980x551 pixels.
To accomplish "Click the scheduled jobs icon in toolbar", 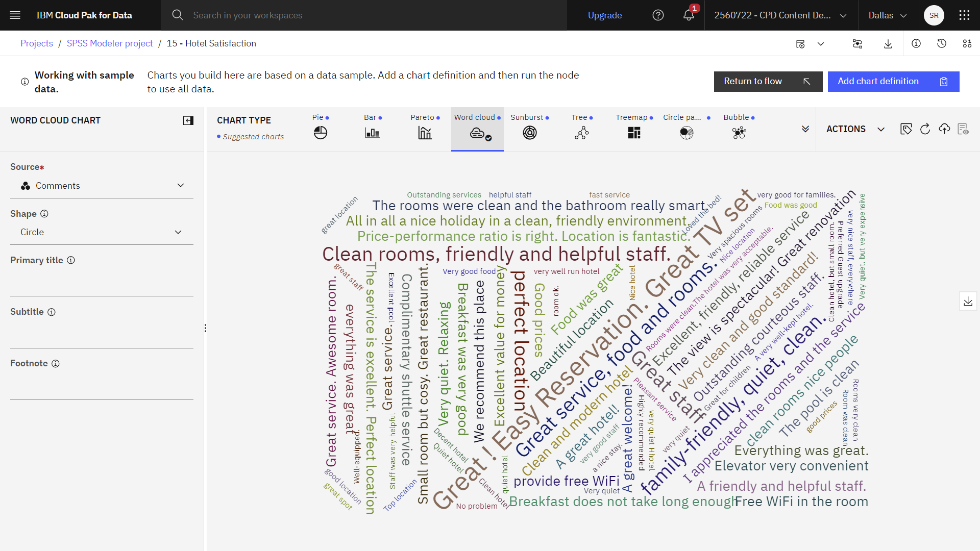I will [800, 44].
